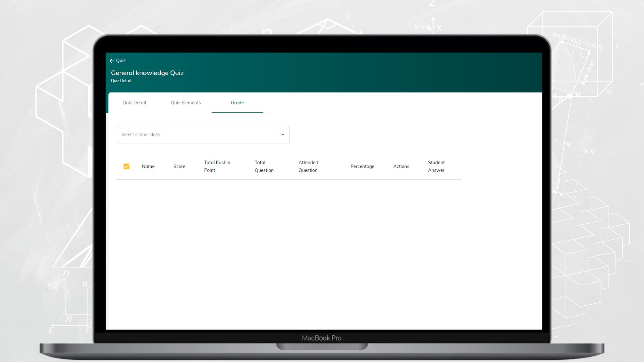Image resolution: width=644 pixels, height=362 pixels.
Task: Go back via the Quiz link
Action: coord(121,61)
